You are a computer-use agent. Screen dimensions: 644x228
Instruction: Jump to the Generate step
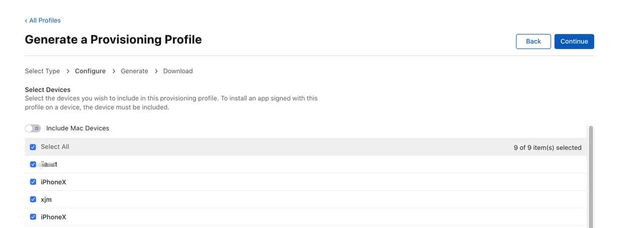coord(134,71)
